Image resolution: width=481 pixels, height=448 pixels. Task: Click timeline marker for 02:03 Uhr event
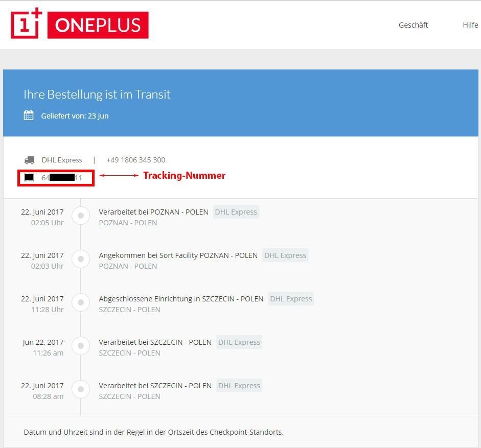(x=81, y=259)
